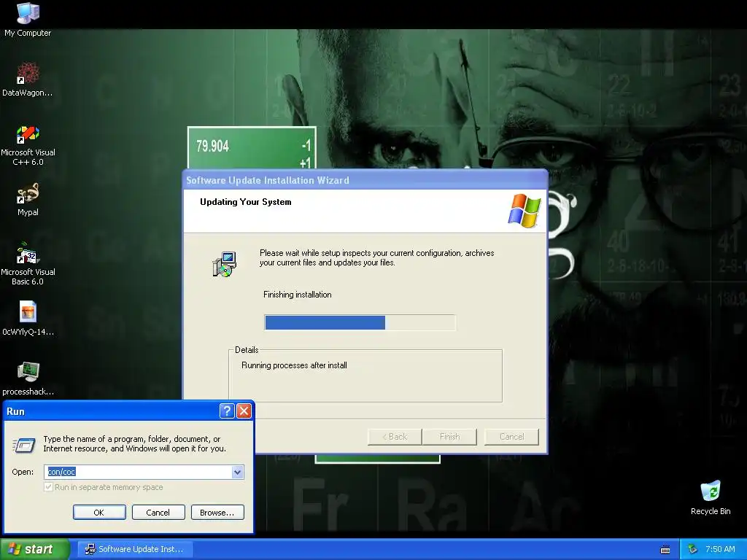Image resolution: width=747 pixels, height=560 pixels.
Task: Click Running processes after install detail text
Action: 294,365
